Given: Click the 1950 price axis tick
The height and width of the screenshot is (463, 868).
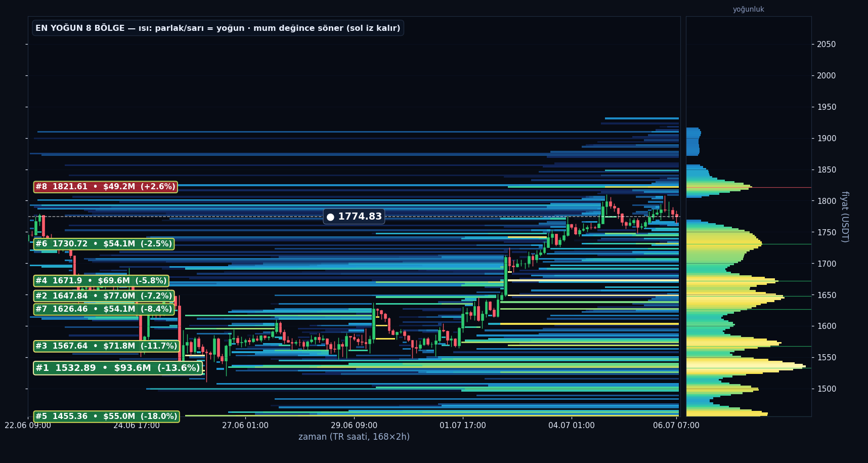Looking at the screenshot, I should pos(827,107).
